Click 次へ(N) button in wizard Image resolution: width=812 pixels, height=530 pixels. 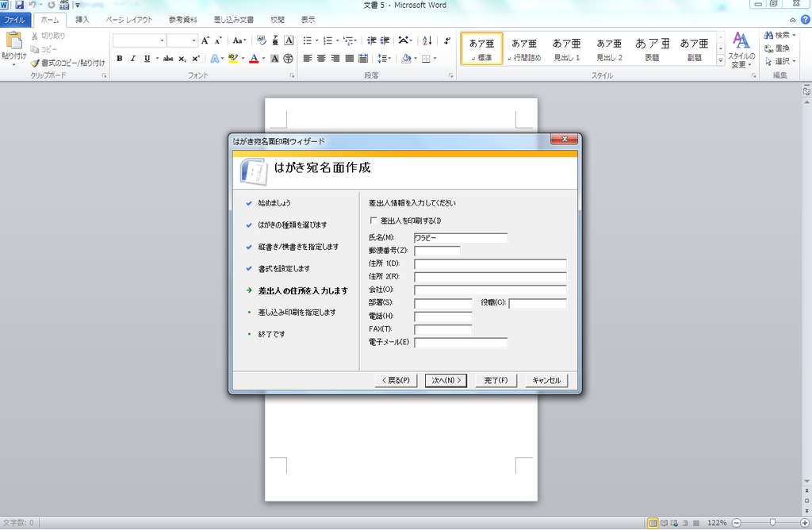446,380
